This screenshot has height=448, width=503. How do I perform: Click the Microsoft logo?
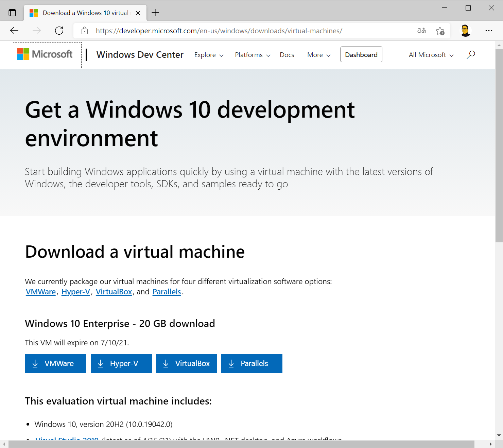tap(45, 54)
